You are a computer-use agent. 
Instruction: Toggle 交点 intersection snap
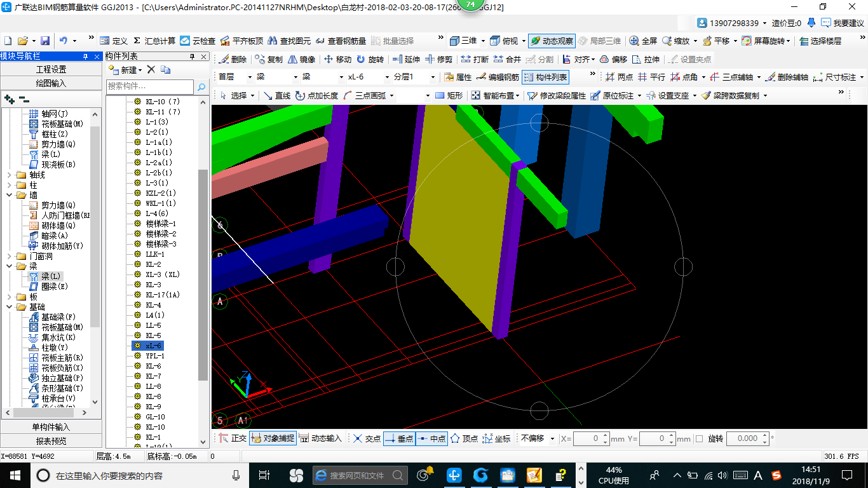(x=367, y=438)
